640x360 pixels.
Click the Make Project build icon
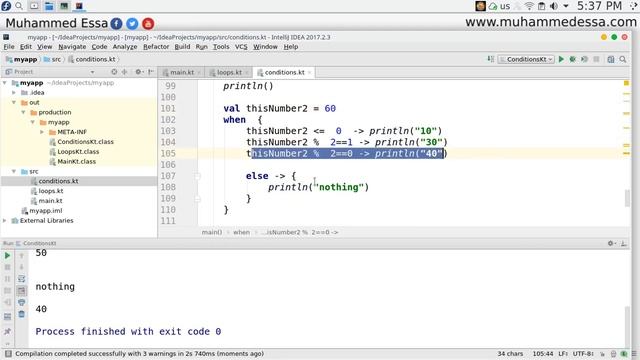click(x=491, y=59)
